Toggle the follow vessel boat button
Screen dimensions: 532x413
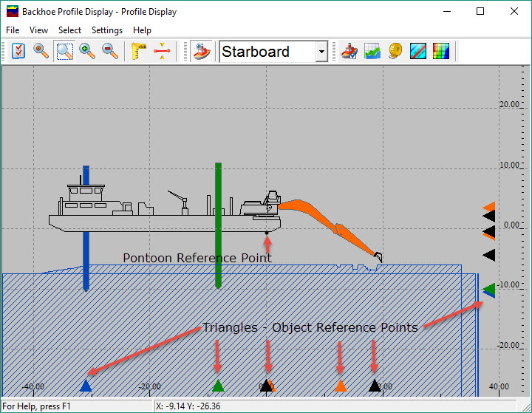click(x=202, y=51)
